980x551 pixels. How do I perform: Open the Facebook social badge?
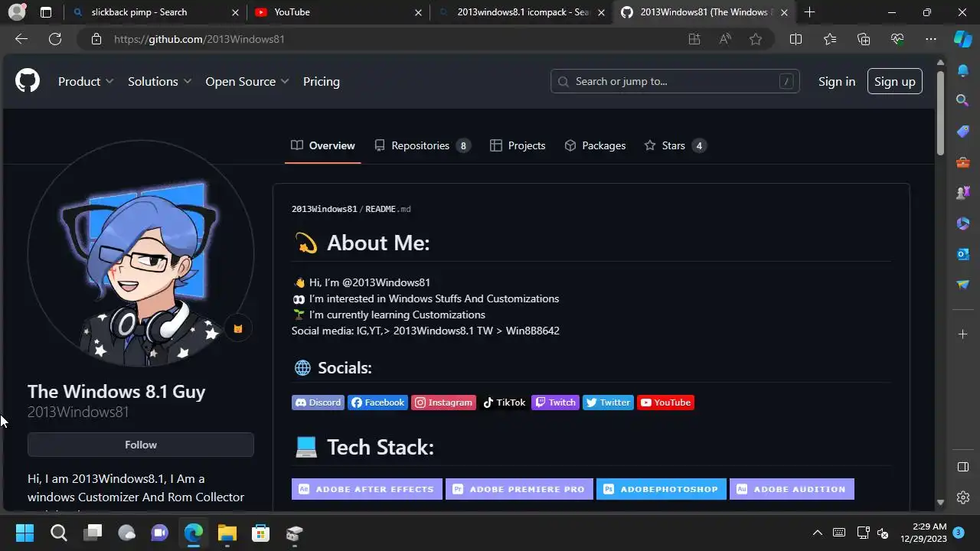point(378,403)
